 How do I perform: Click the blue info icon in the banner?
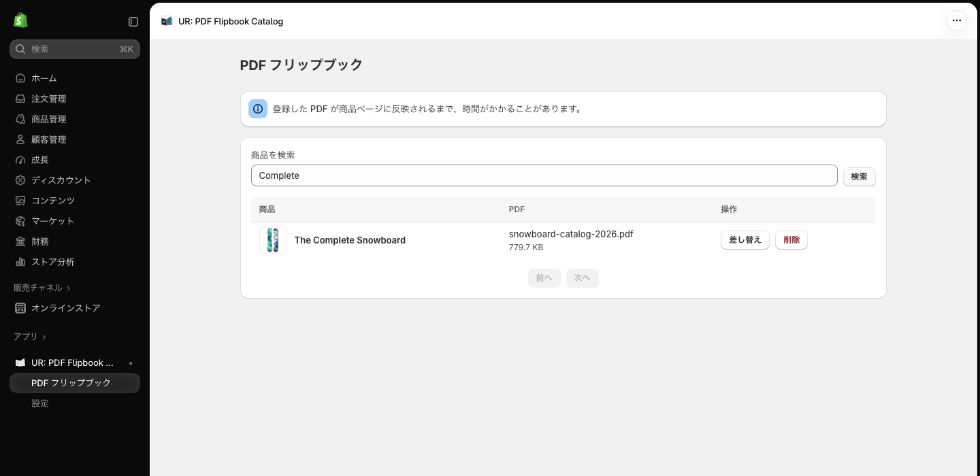click(x=258, y=109)
